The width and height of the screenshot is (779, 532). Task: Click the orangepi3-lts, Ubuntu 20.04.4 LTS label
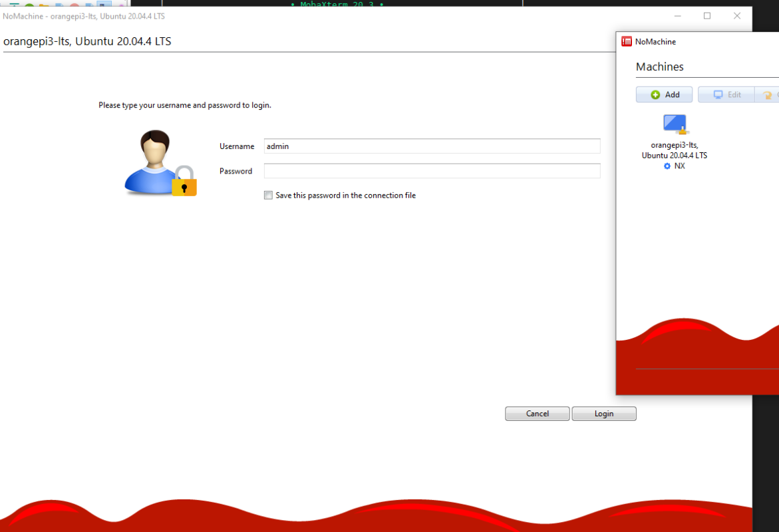(x=674, y=150)
